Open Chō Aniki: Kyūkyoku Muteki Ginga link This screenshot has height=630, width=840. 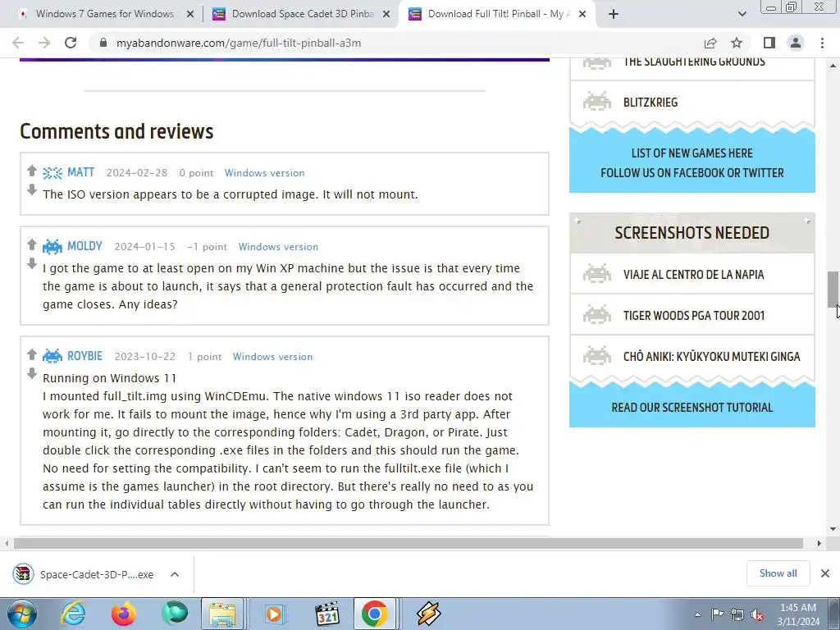point(711,356)
